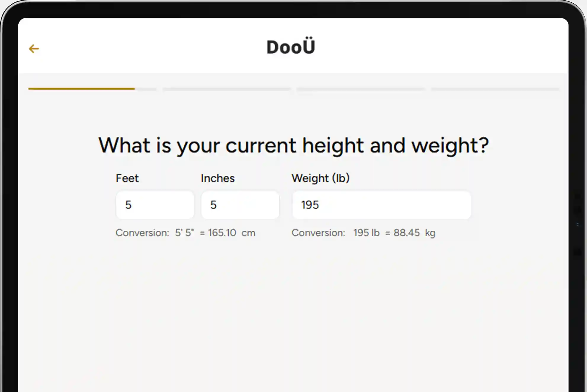This screenshot has height=392, width=587.
Task: Select the second progress step bar
Action: tap(227, 89)
